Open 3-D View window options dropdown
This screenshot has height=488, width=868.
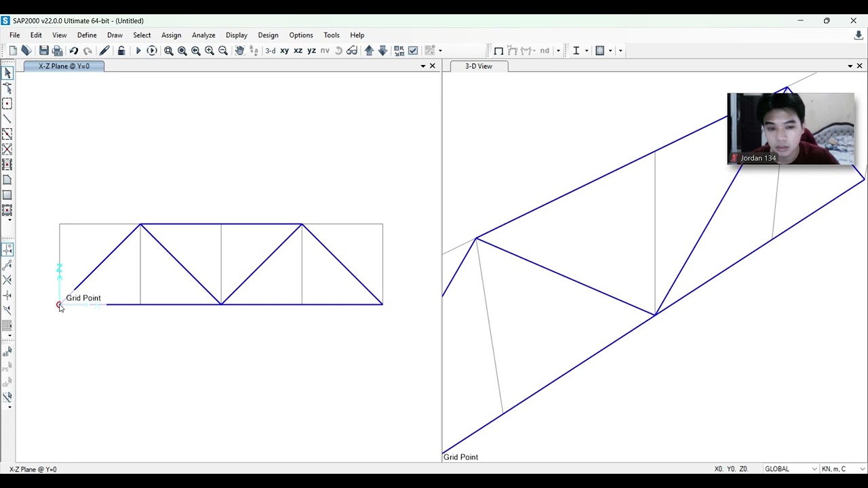850,66
